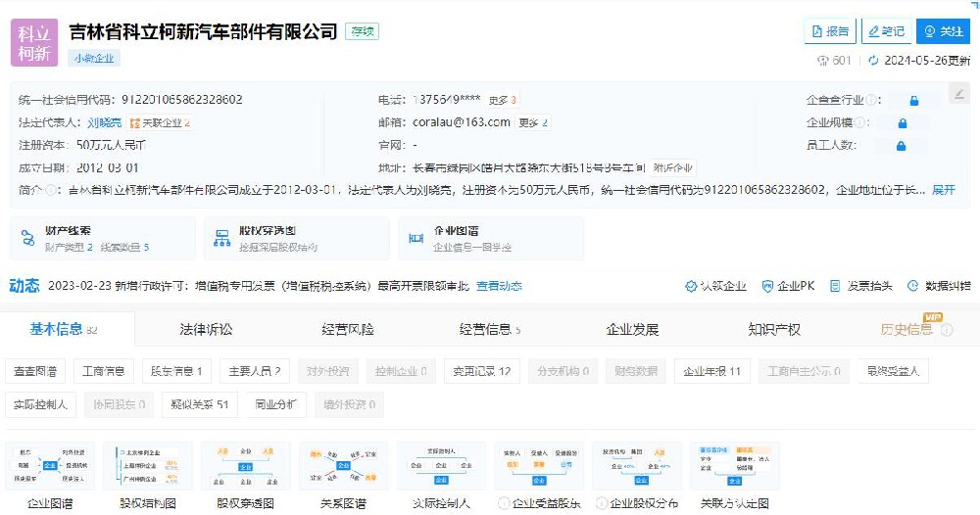Expand more phone numbers with 更多 3
The image size is (980, 515).
tap(503, 100)
